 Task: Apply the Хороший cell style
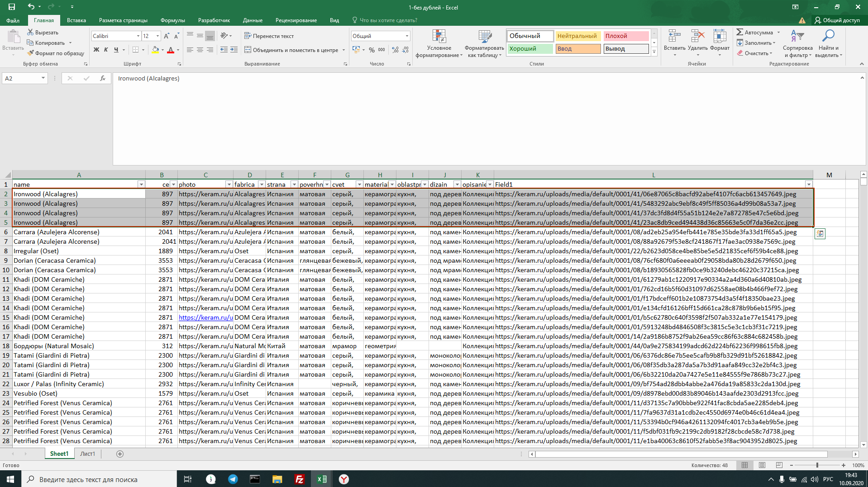coord(530,48)
